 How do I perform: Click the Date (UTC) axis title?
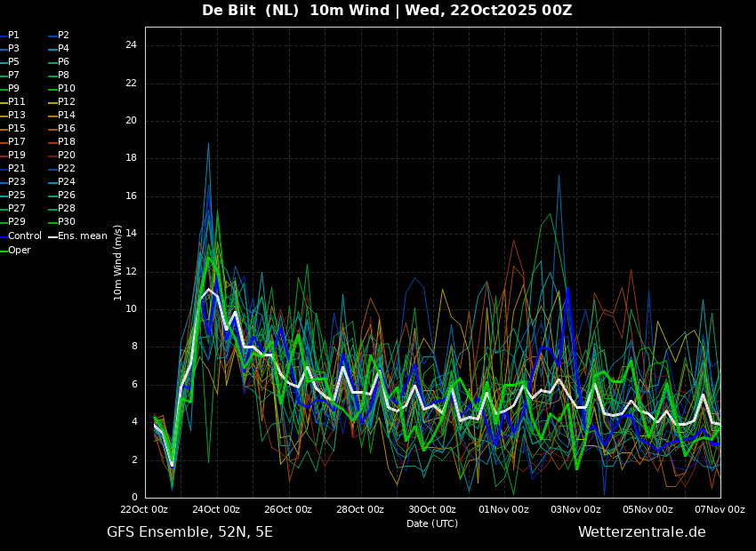pyautogui.click(x=432, y=523)
